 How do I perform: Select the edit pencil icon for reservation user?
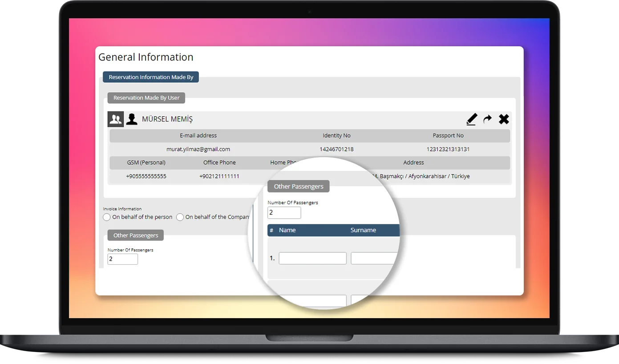coord(472,119)
